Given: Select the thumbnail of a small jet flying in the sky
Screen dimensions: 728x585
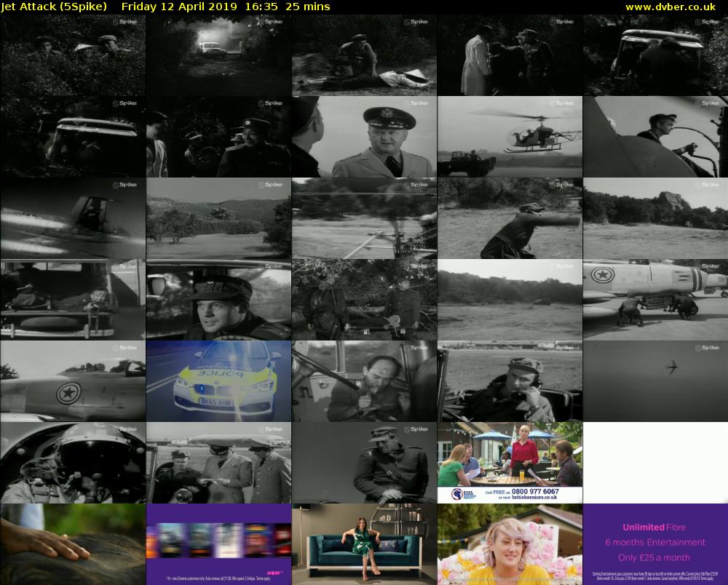Looking at the screenshot, I should point(656,381).
